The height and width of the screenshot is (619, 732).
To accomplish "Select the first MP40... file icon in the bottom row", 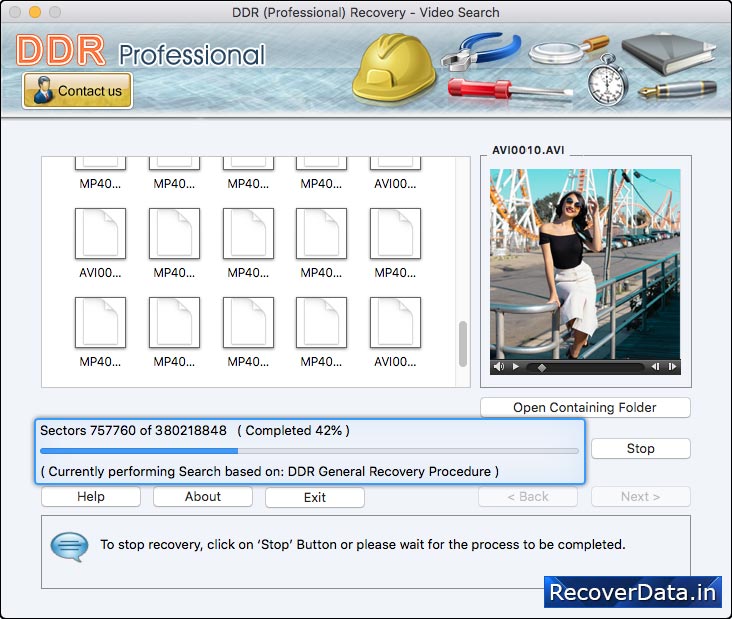I will [100, 323].
